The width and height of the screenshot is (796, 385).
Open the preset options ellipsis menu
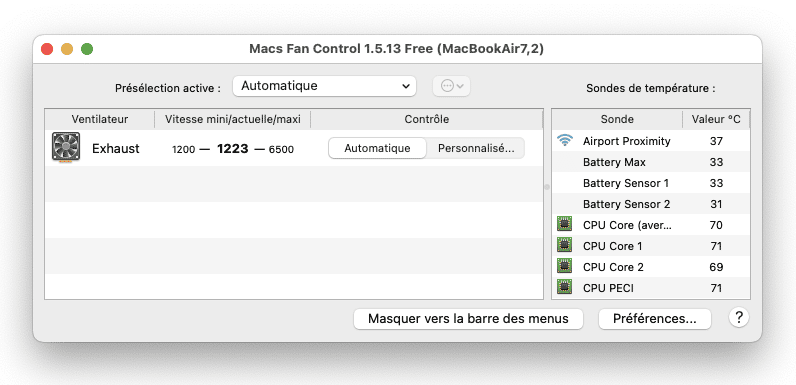[451, 86]
